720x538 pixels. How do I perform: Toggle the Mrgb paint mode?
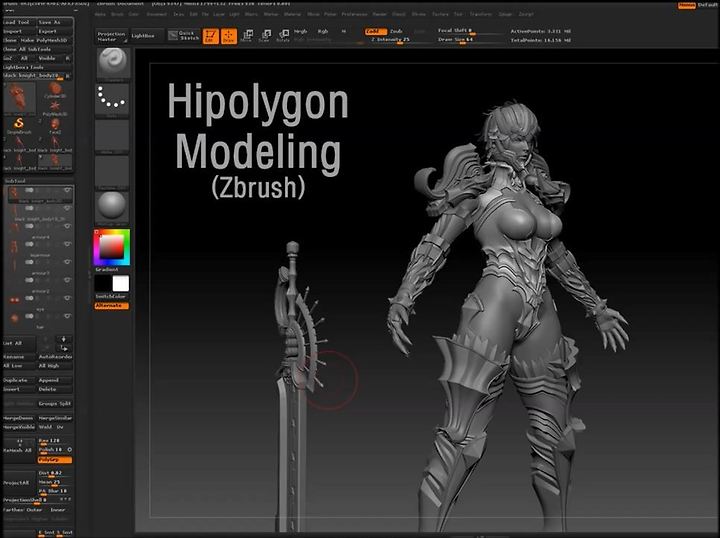click(x=300, y=31)
